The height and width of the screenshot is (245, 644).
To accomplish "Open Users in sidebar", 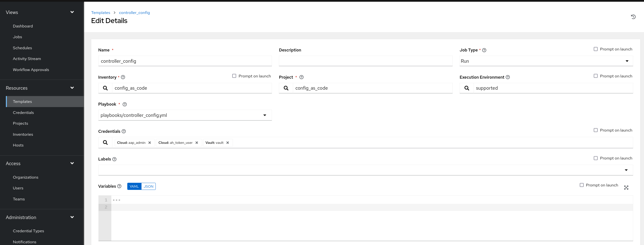I will [x=18, y=188].
